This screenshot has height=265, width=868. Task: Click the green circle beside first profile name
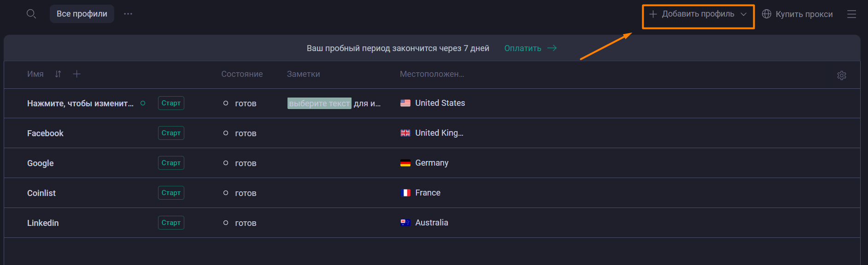pos(143,103)
